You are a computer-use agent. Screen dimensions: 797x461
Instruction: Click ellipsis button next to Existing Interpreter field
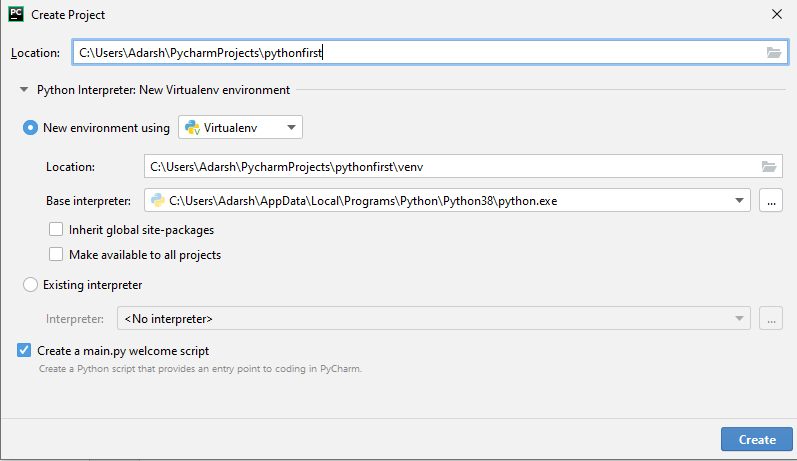(x=771, y=319)
